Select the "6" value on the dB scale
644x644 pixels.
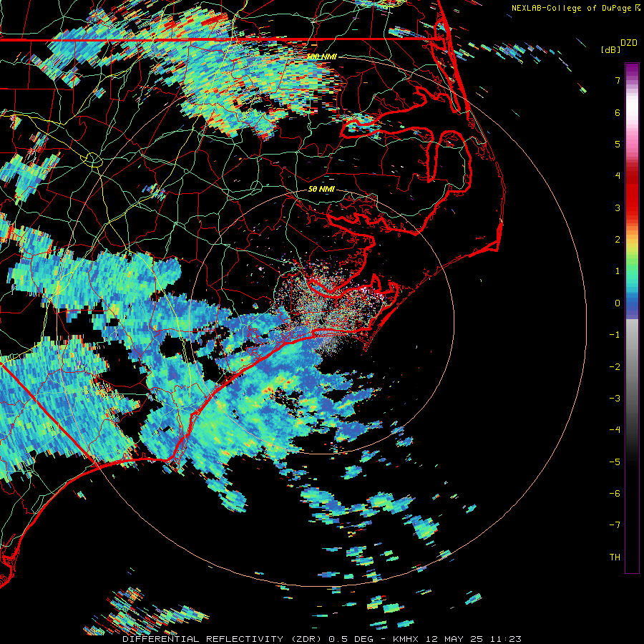pyautogui.click(x=618, y=112)
